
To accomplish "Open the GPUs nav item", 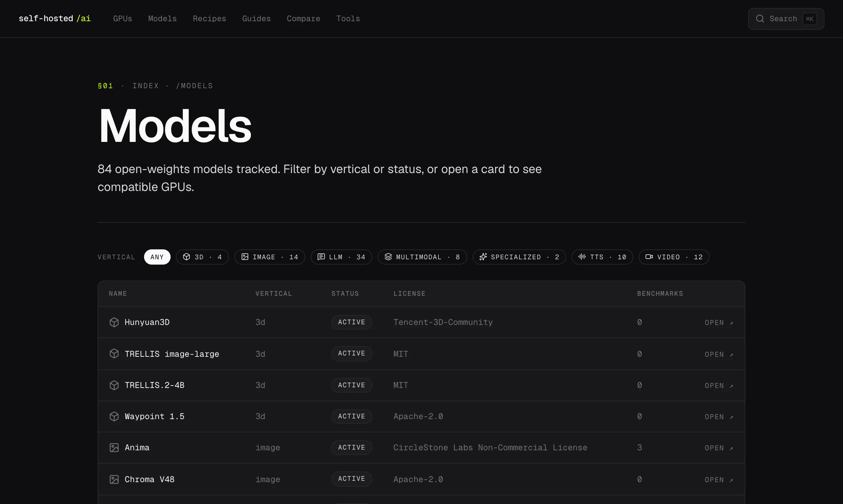I will click(122, 19).
